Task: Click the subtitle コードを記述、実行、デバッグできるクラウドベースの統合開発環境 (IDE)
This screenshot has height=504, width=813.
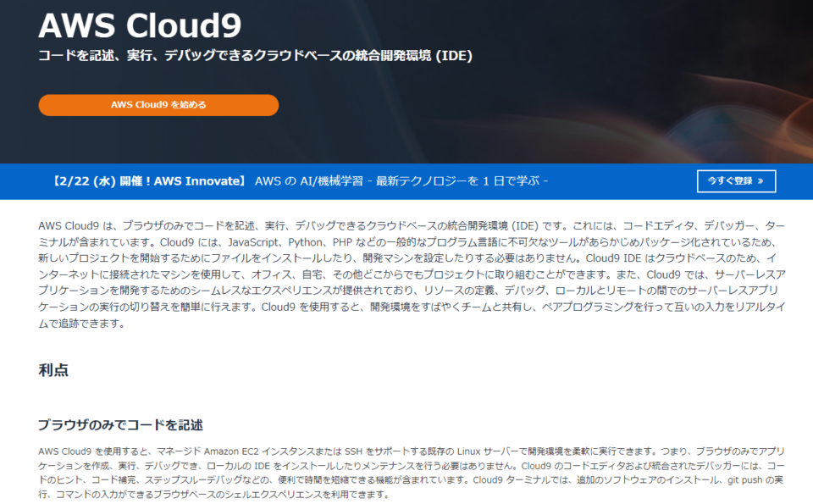Action: (255, 55)
